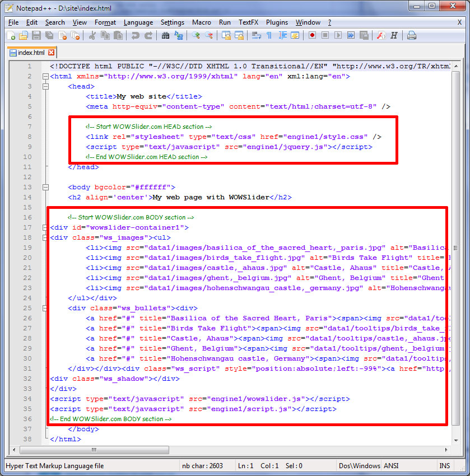Screen dimensions: 470x476
Task: Open the Run menu
Action: tap(225, 22)
